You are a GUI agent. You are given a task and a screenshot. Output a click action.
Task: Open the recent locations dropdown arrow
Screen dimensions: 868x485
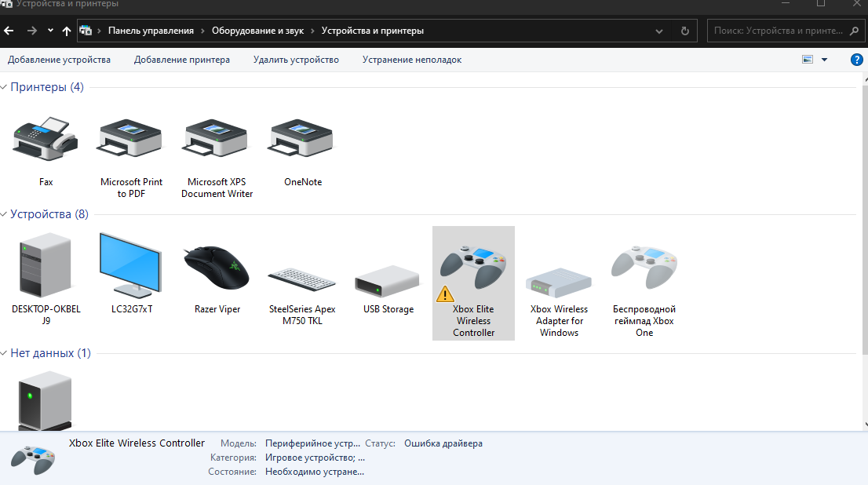click(x=50, y=31)
